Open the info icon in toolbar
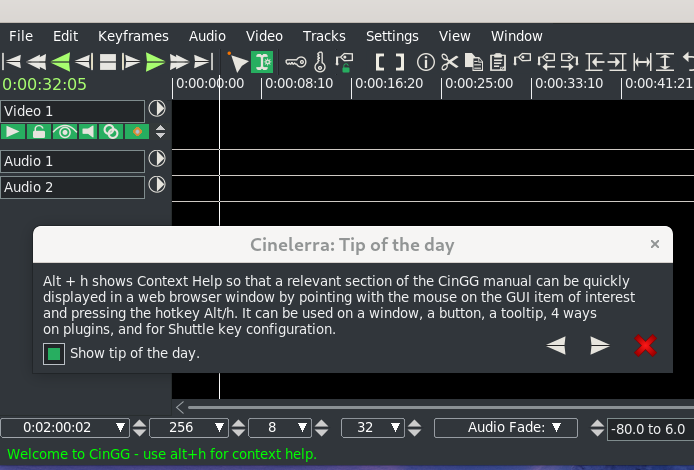694x470 pixels. [423, 62]
